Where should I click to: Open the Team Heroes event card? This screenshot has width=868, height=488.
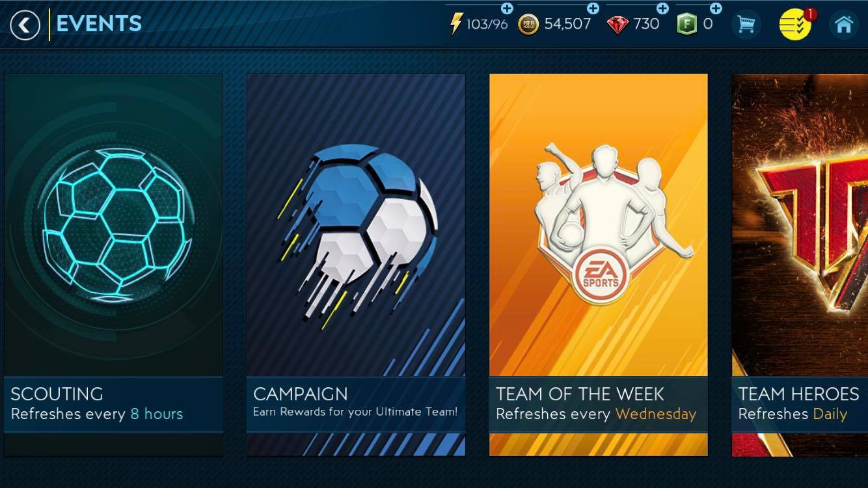[x=800, y=265]
